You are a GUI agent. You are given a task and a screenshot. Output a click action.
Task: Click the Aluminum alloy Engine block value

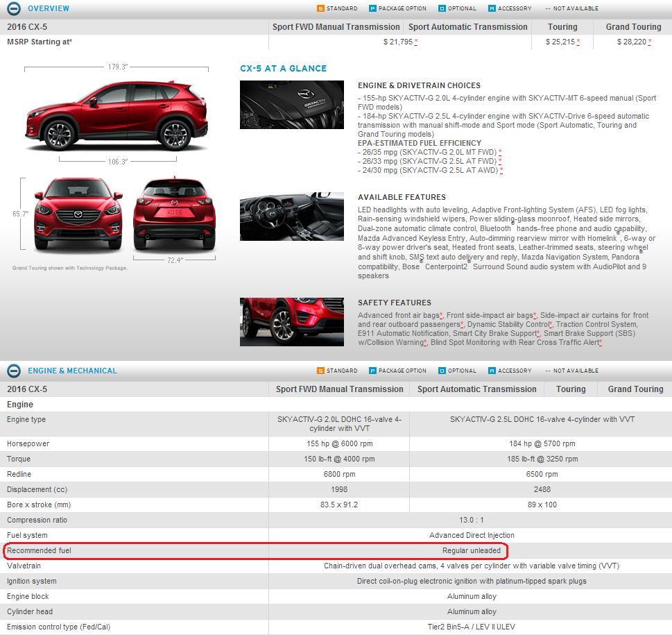(x=472, y=596)
